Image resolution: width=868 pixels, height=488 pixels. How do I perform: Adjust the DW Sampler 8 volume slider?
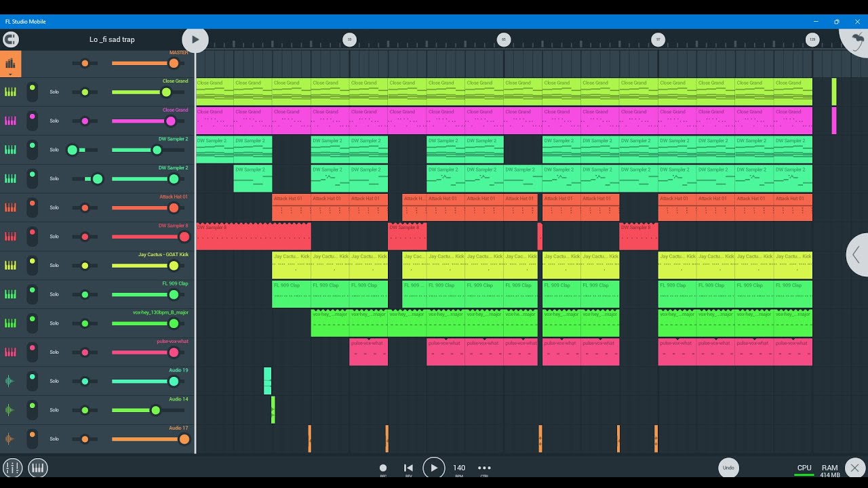(151, 237)
